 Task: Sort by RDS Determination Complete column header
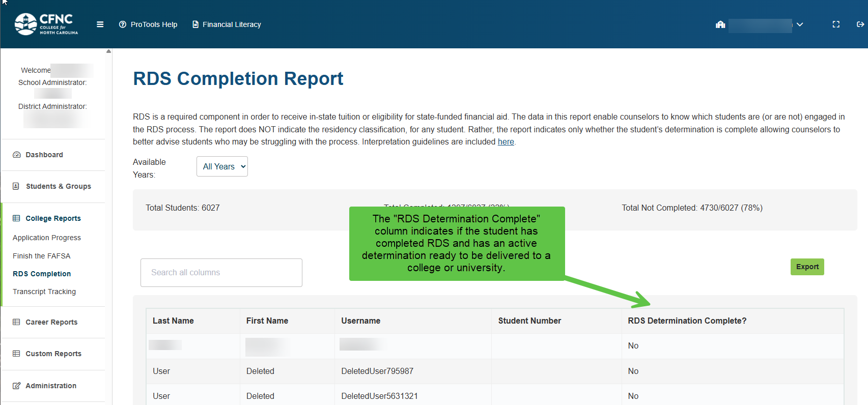(687, 321)
